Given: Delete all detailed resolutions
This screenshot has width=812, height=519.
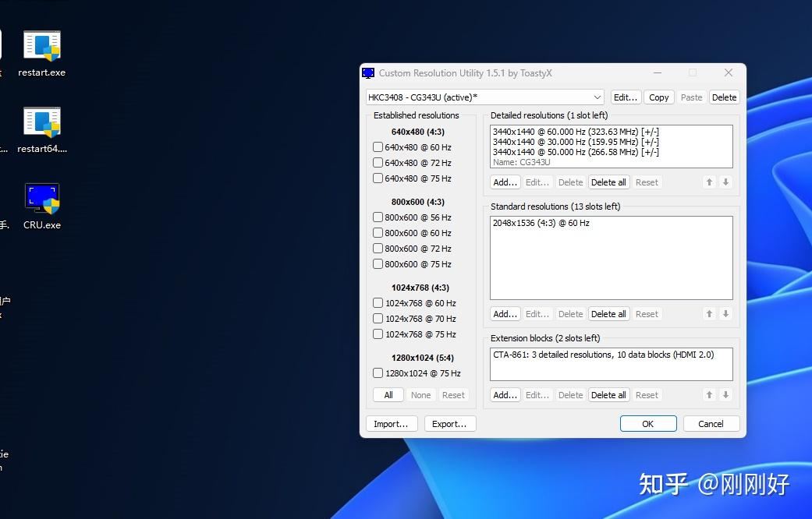Looking at the screenshot, I should (x=608, y=182).
